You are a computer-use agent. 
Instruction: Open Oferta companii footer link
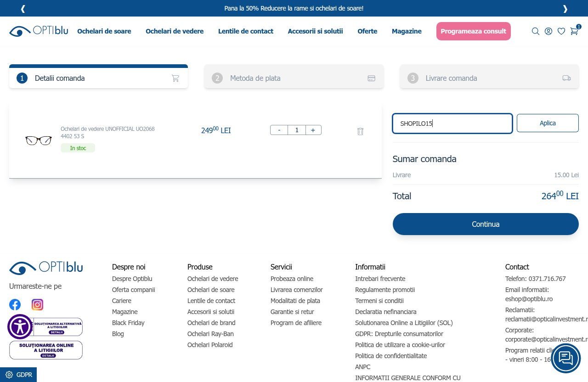[134, 290]
